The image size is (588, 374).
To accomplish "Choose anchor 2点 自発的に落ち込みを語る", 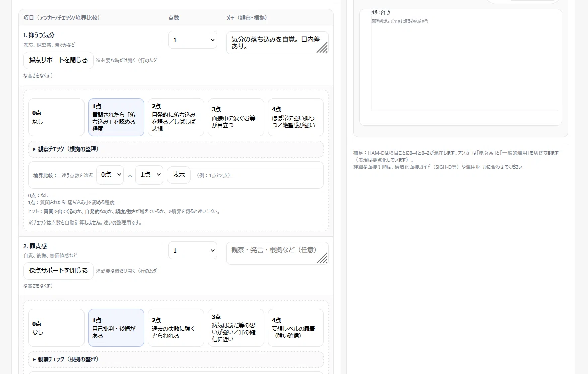I will click(x=176, y=117).
